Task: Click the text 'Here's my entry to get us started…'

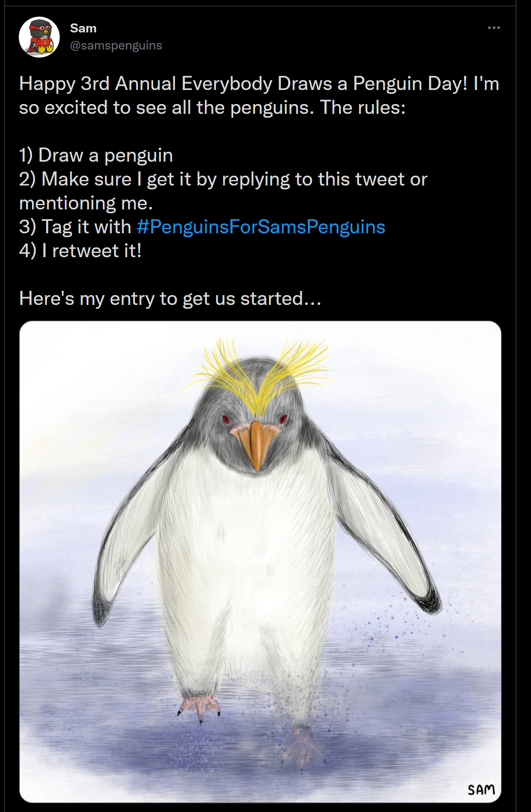Action: 170,299
